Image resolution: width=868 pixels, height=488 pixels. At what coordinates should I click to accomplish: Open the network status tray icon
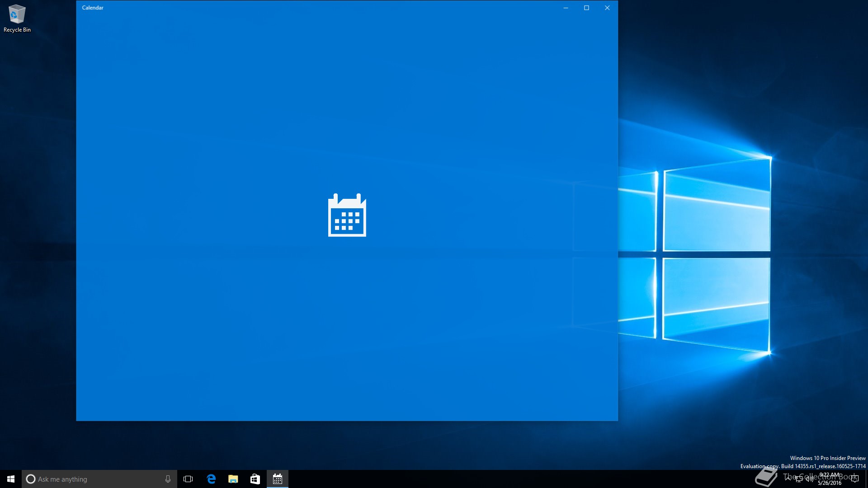(799, 479)
